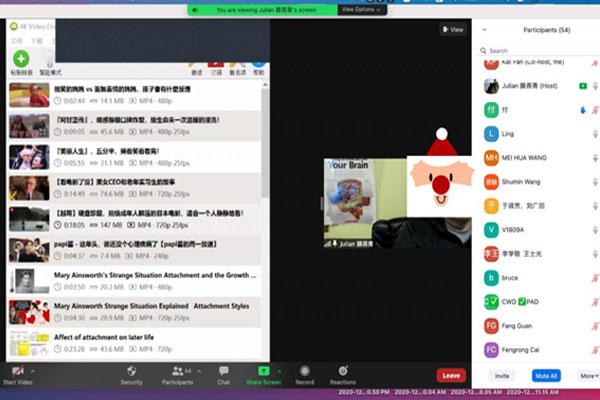The height and width of the screenshot is (400, 600).
Task: Toggle Ling's microphone icon
Action: [x=595, y=134]
